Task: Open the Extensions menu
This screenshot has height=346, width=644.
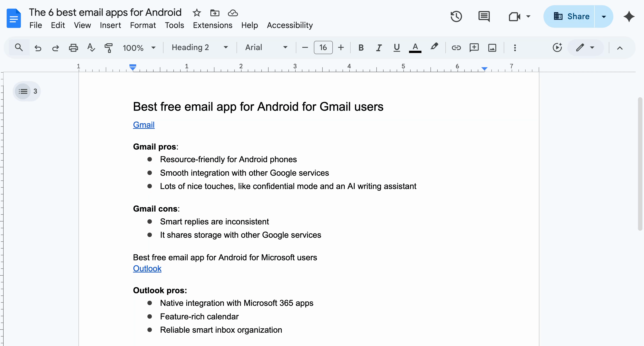Action: 212,25
